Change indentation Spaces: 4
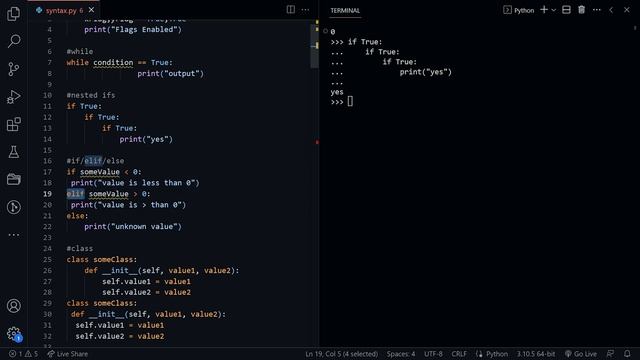The image size is (640, 360). coord(401,354)
